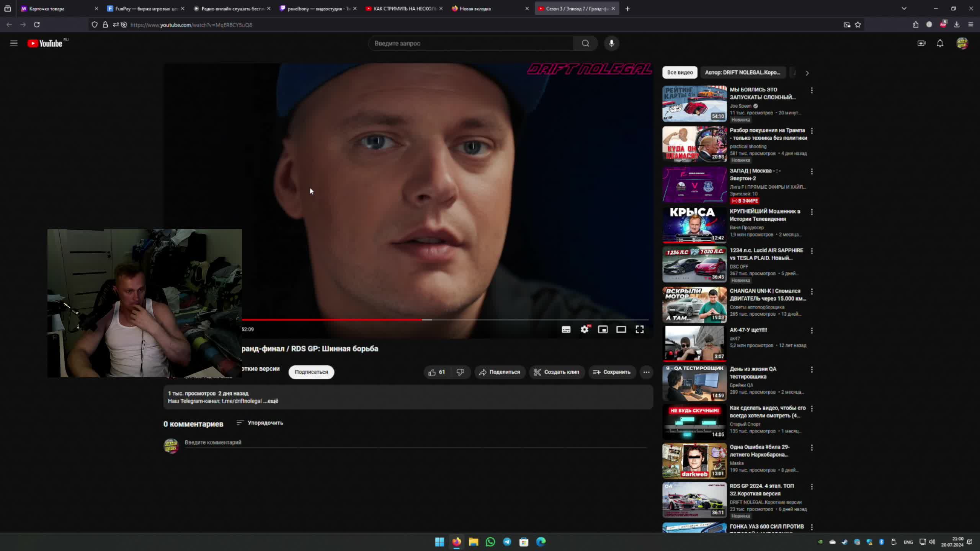Open the notifications bell
The height and width of the screenshot is (551, 980).
(940, 43)
